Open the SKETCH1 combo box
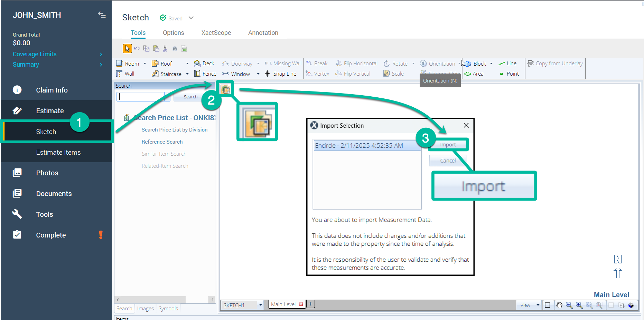Screen dimensions: 644x320 pos(242,305)
